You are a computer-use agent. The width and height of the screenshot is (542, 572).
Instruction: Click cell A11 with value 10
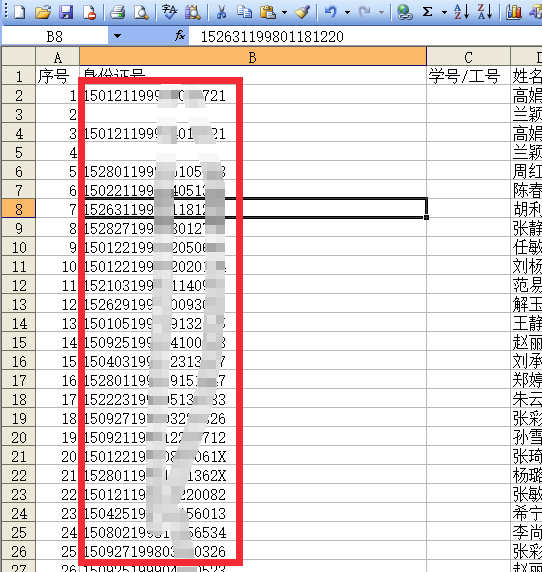coord(57,266)
